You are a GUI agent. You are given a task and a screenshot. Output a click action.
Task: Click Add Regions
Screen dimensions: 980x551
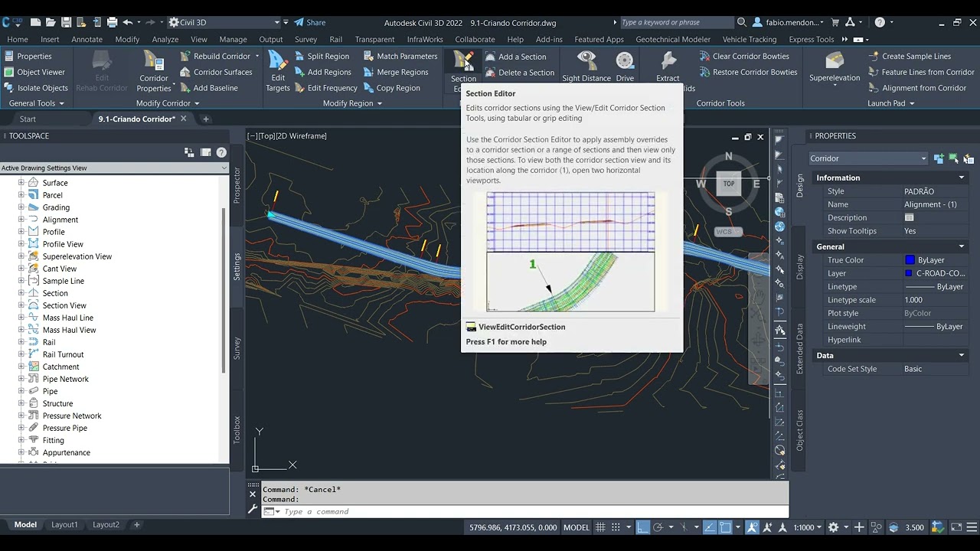(x=322, y=72)
